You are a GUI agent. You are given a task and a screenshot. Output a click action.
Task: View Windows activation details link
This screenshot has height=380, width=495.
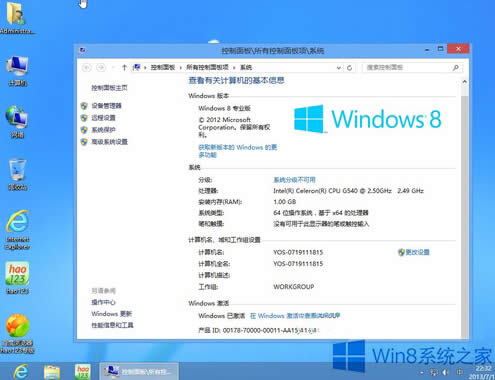295,315
